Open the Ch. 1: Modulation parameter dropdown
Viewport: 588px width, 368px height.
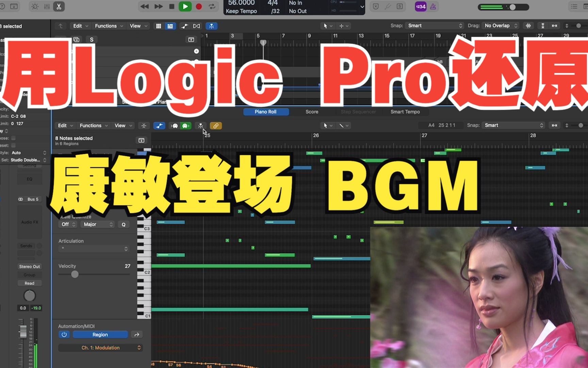click(100, 348)
